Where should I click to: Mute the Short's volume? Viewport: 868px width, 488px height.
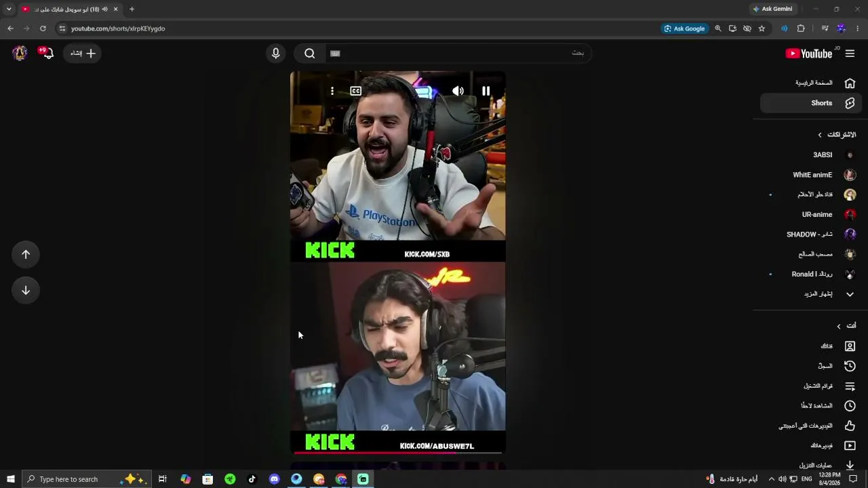(x=458, y=91)
